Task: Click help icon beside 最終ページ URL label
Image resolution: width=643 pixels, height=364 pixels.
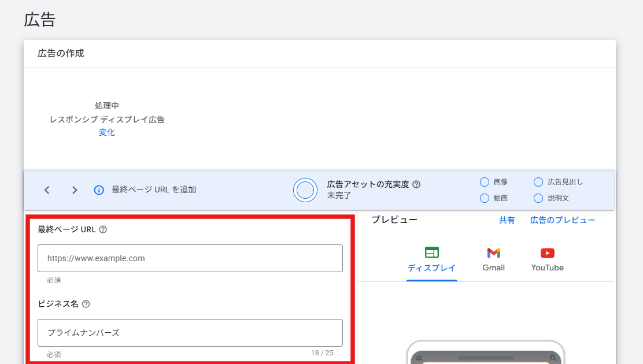Action: coord(103,229)
